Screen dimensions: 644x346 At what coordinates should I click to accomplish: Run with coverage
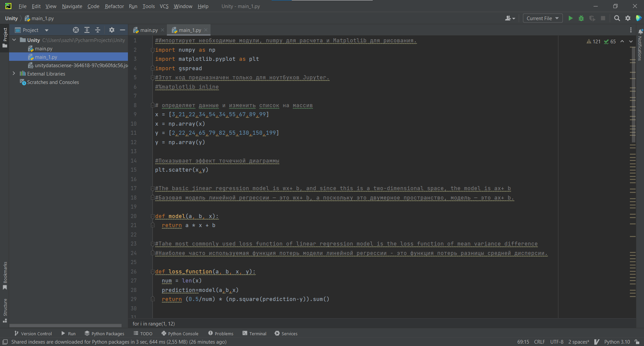click(592, 18)
